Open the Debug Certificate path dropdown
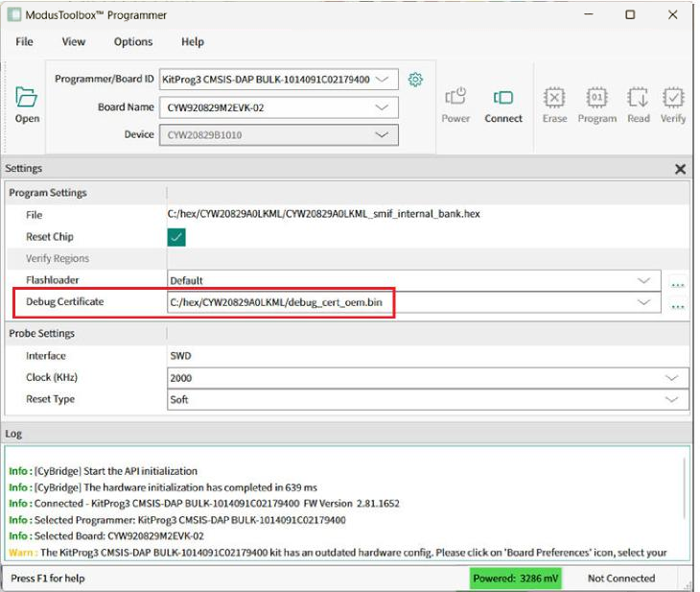The height and width of the screenshot is (592, 700). coord(643,302)
